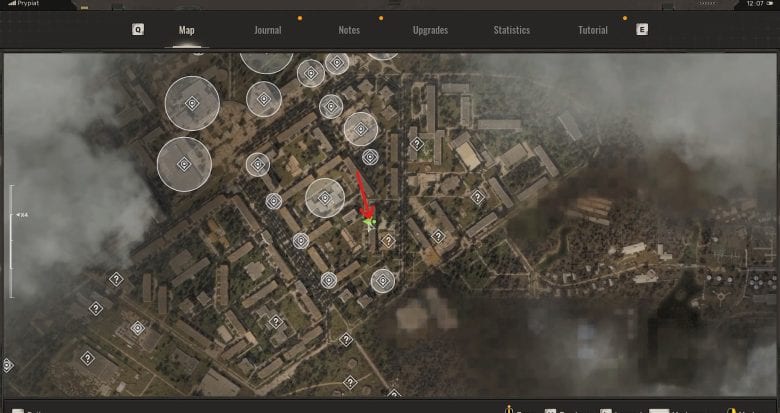This screenshot has height=413, width=780.
Task: Open the Tutorial tab
Action: 593,30
